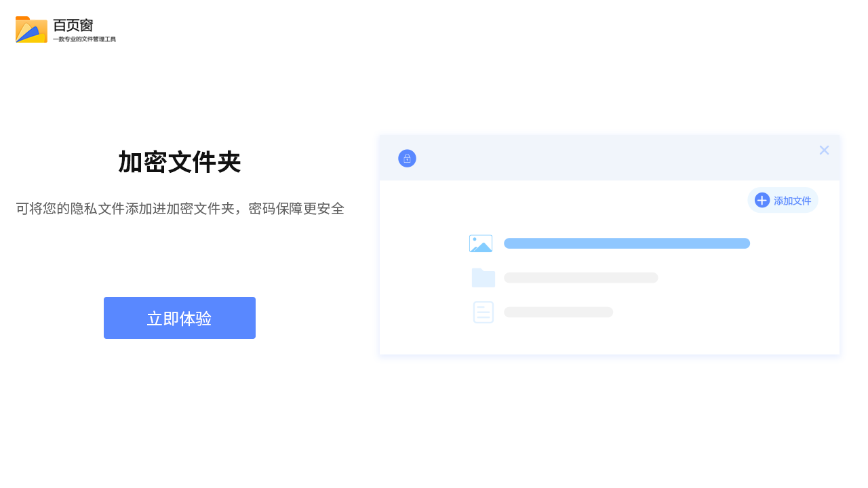Click the blue folder icon in the preview
The width and height of the screenshot is (868, 488).
click(x=483, y=277)
